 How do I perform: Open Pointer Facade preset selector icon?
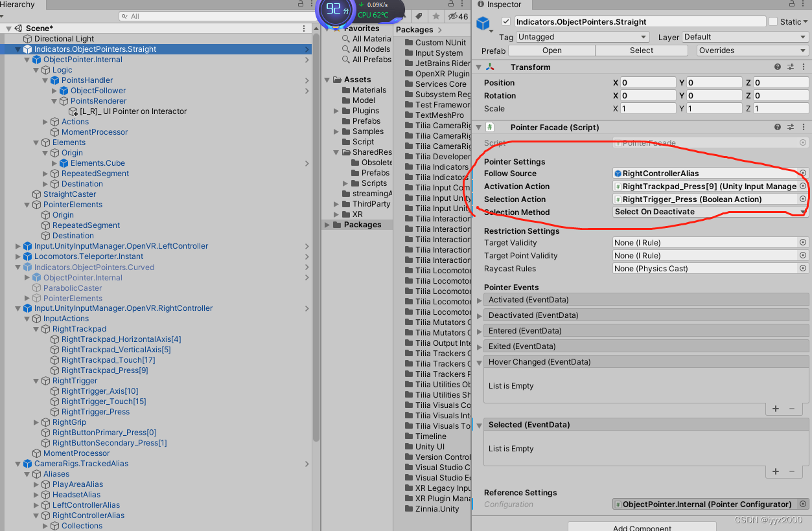[791, 127]
